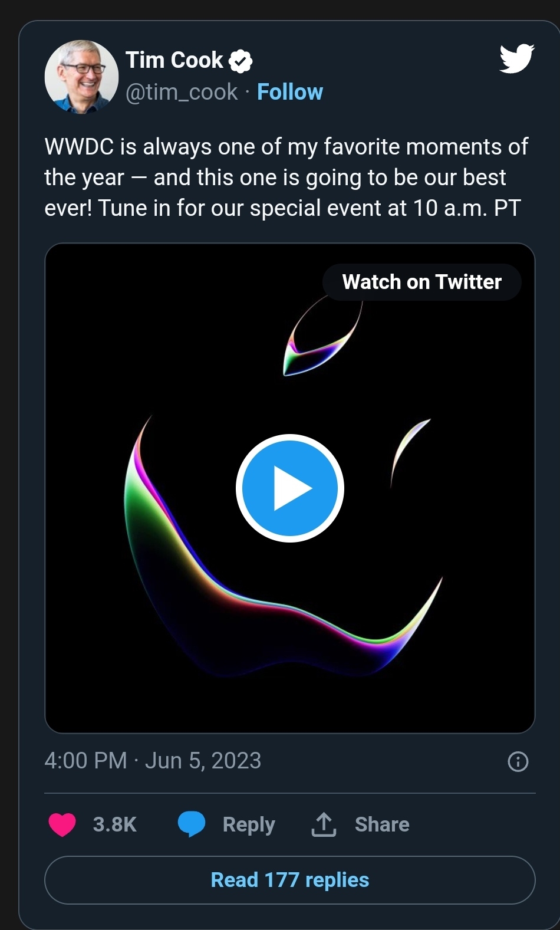The image size is (560, 930).
Task: Play the WWDC video
Action: click(290, 488)
